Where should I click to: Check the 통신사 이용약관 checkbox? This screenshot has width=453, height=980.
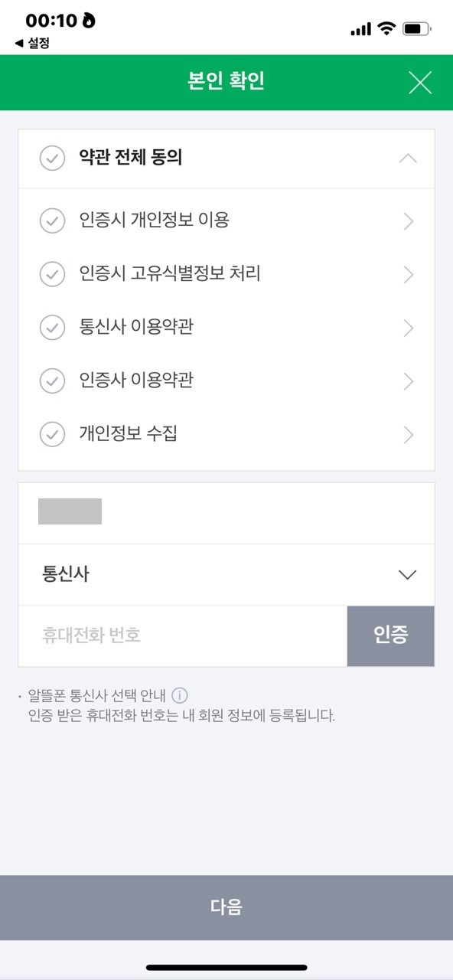click(52, 328)
